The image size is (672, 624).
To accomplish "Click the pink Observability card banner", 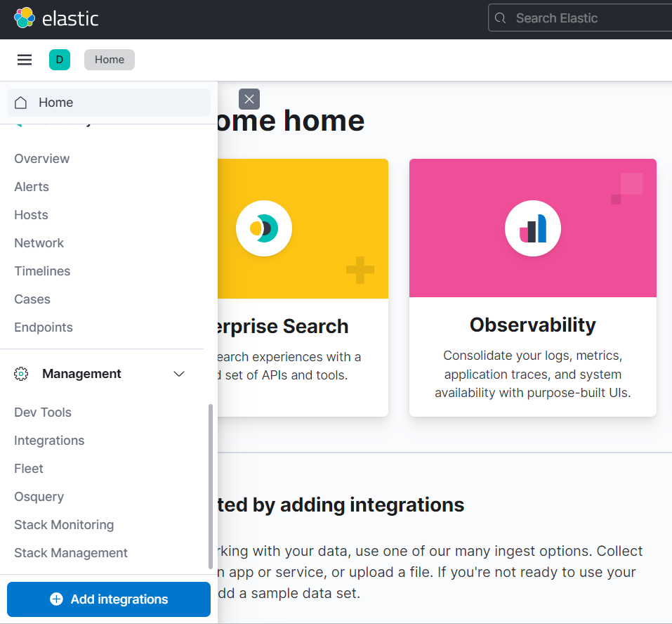I will pos(533,228).
